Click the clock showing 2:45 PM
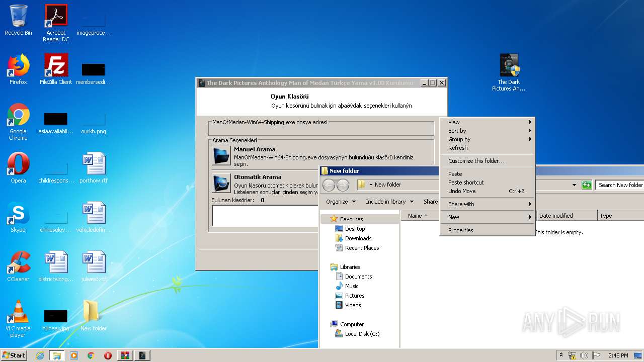The width and height of the screenshot is (644, 362). (x=618, y=355)
